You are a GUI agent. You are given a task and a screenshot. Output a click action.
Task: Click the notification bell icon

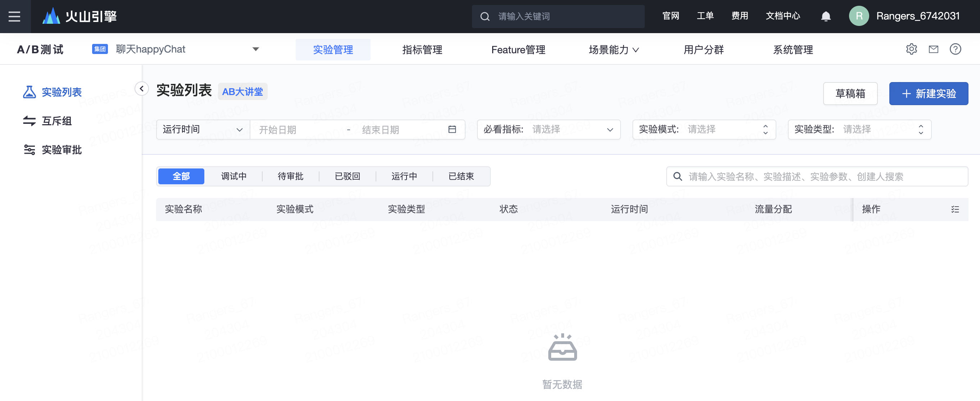point(826,16)
